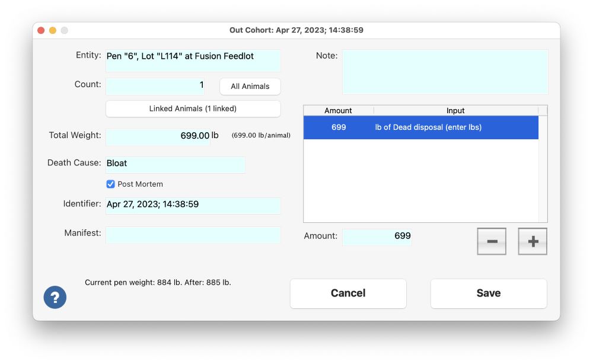Image resolution: width=593 pixels, height=364 pixels.
Task: Minimize the window with the yellow button
Action: click(53, 30)
